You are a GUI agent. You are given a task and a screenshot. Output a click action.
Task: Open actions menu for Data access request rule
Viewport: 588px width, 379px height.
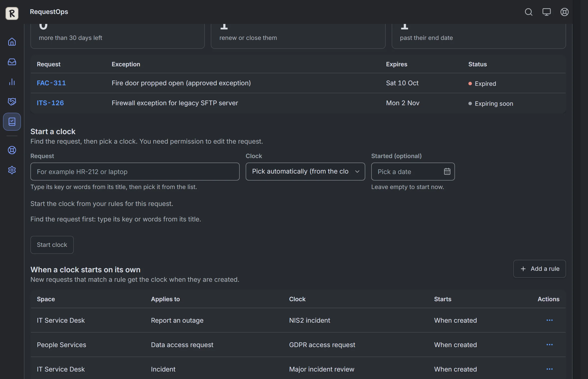[x=549, y=345]
